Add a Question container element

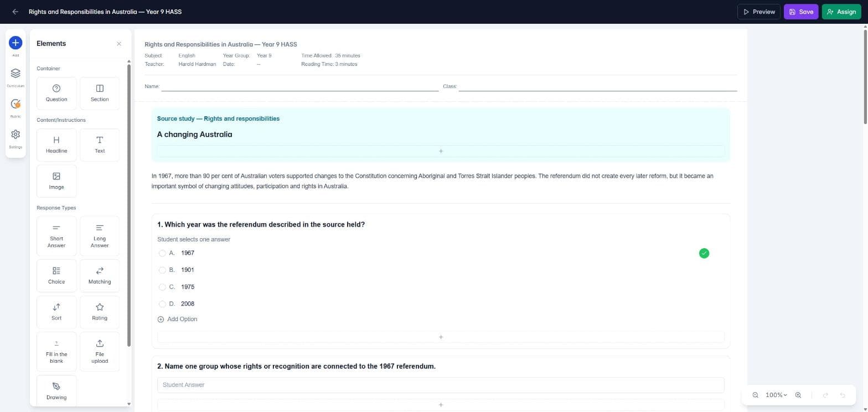coord(56,93)
